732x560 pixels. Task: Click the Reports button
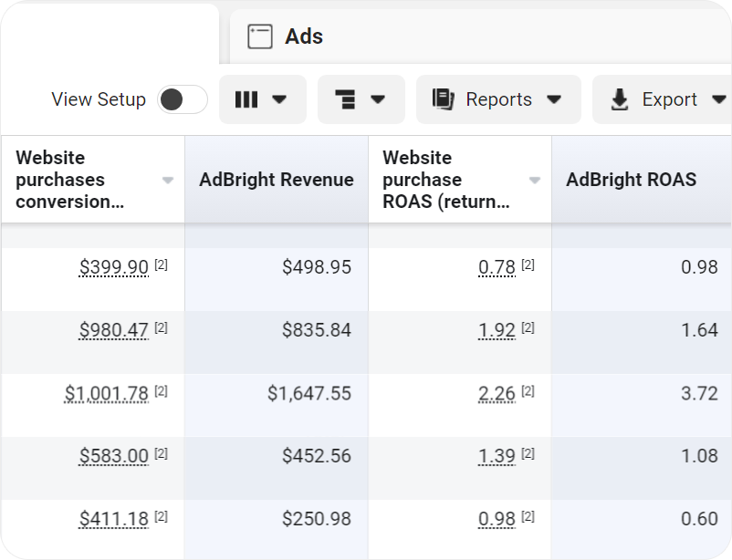(x=498, y=99)
